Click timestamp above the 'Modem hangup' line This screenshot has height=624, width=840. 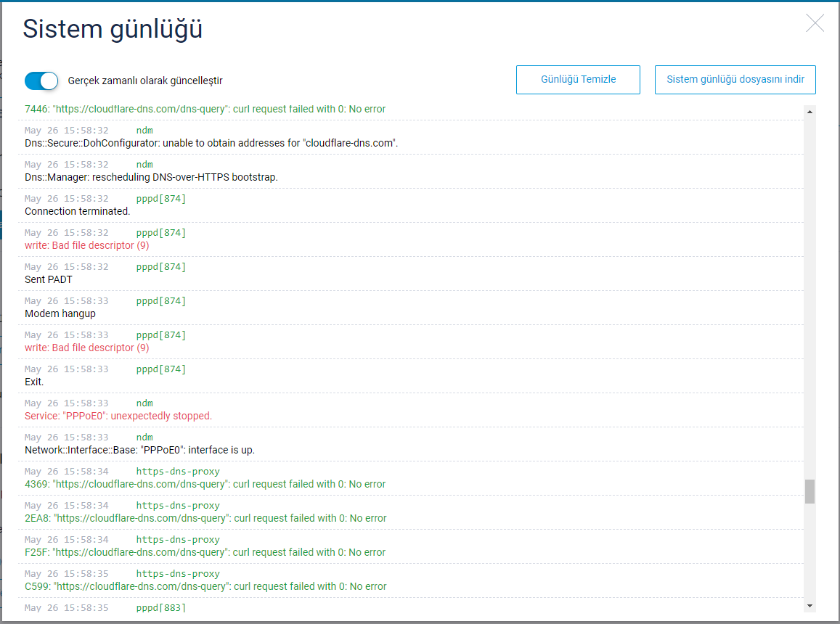[66, 301]
